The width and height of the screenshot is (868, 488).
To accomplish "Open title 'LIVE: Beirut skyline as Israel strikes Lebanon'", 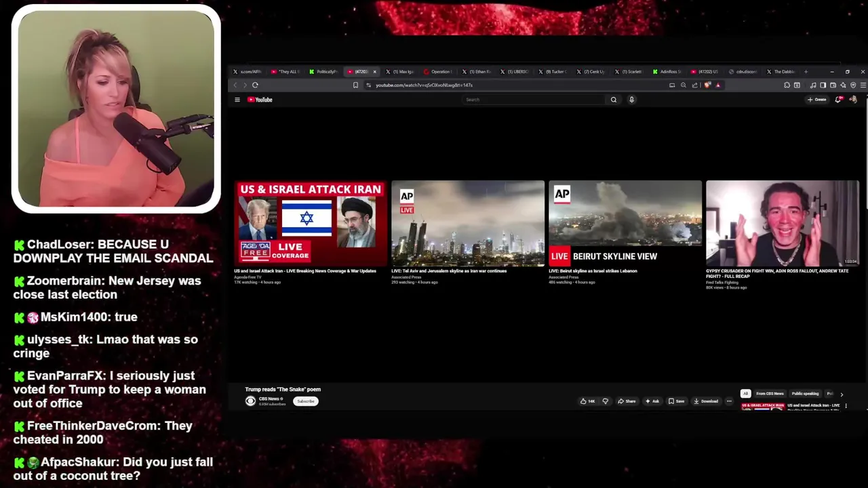I will (593, 271).
